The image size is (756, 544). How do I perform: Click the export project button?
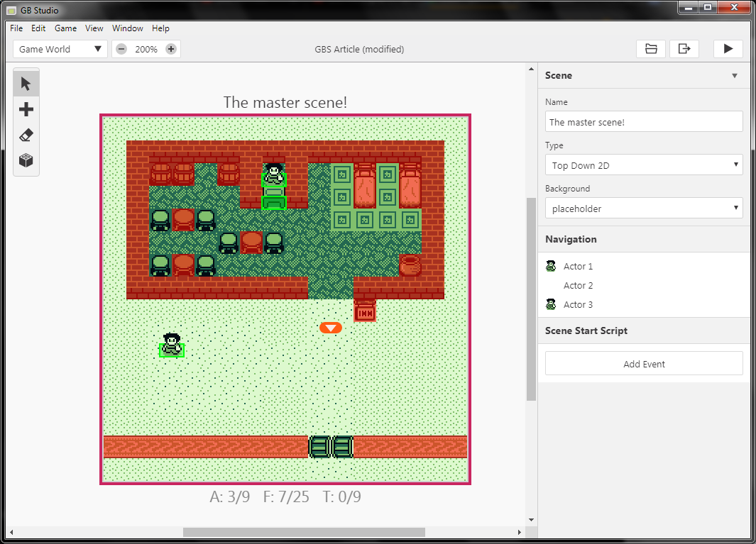684,49
